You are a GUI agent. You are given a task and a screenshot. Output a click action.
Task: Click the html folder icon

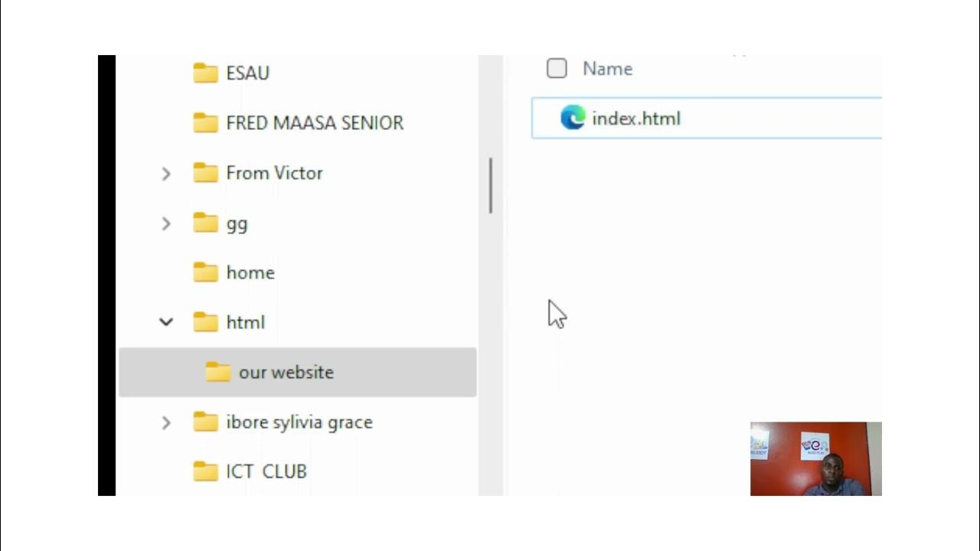[x=205, y=322]
